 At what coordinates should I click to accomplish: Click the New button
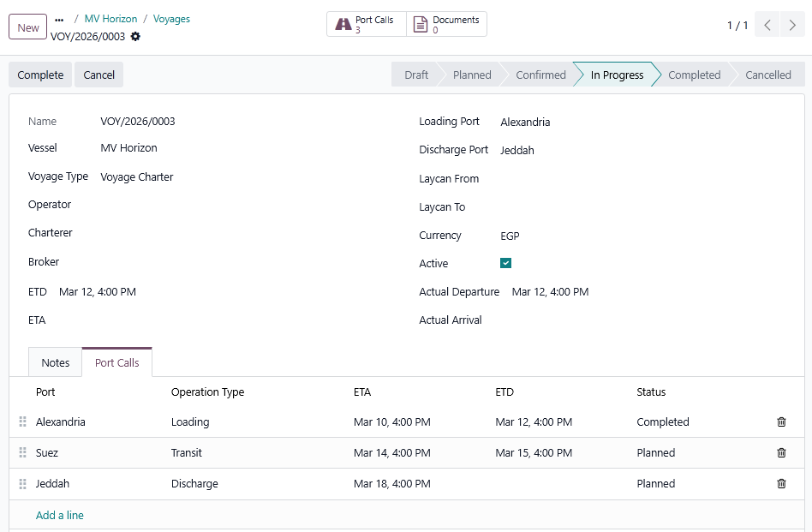(x=27, y=27)
